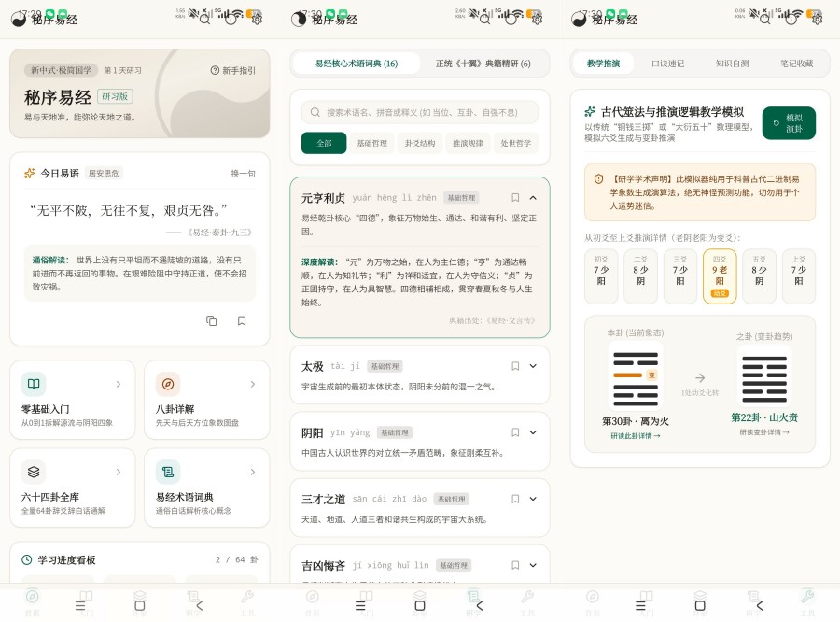
Task: Start the 模拟演卦 simulation
Action: pyautogui.click(x=789, y=123)
